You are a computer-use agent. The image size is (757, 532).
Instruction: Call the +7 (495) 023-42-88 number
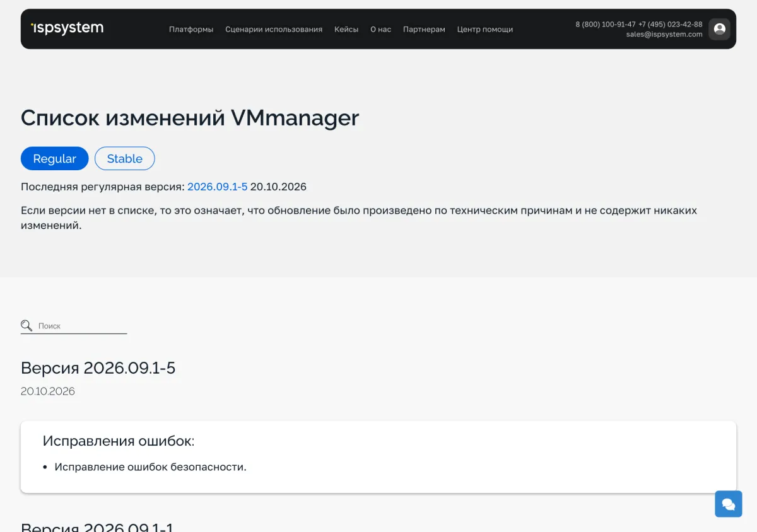coord(671,25)
